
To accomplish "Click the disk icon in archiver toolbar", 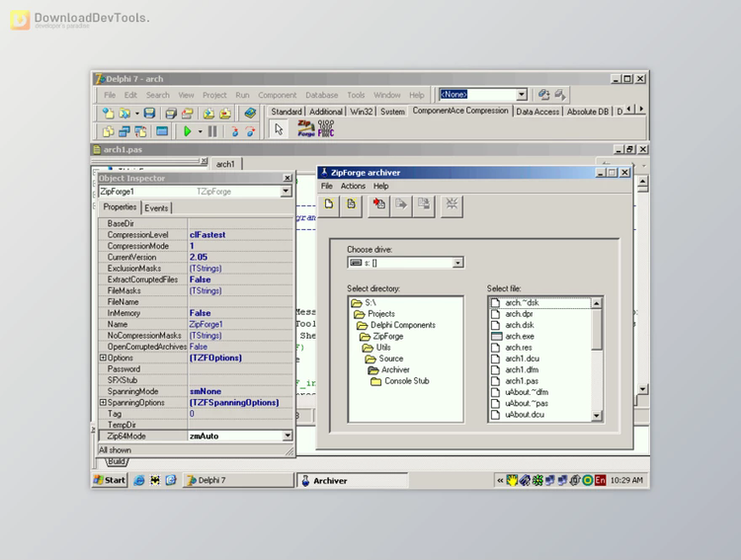I will click(424, 205).
